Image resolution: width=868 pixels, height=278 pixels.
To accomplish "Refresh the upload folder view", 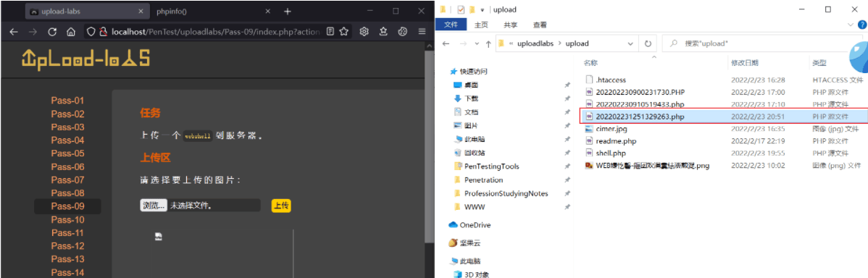I will 648,43.
